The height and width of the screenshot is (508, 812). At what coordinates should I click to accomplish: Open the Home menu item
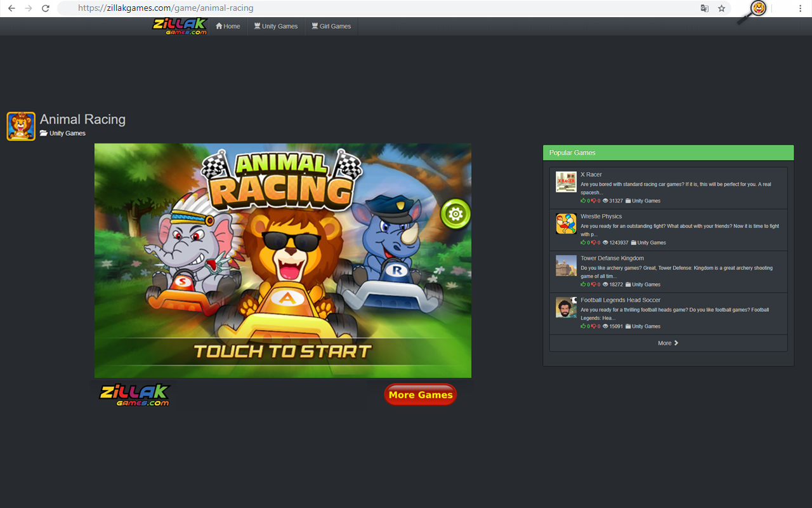(228, 26)
